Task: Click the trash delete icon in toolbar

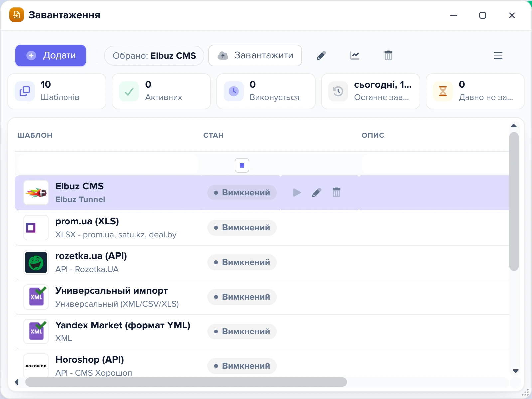Action: (388, 55)
